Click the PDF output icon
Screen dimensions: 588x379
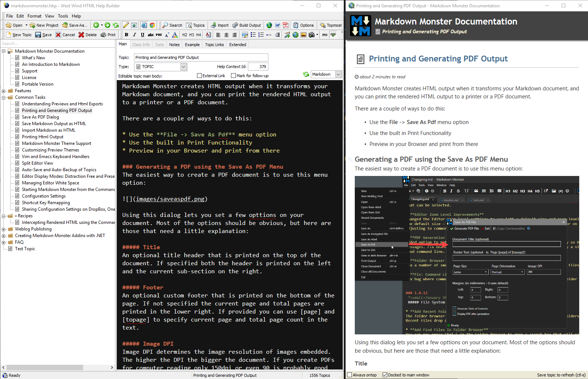click(x=286, y=25)
